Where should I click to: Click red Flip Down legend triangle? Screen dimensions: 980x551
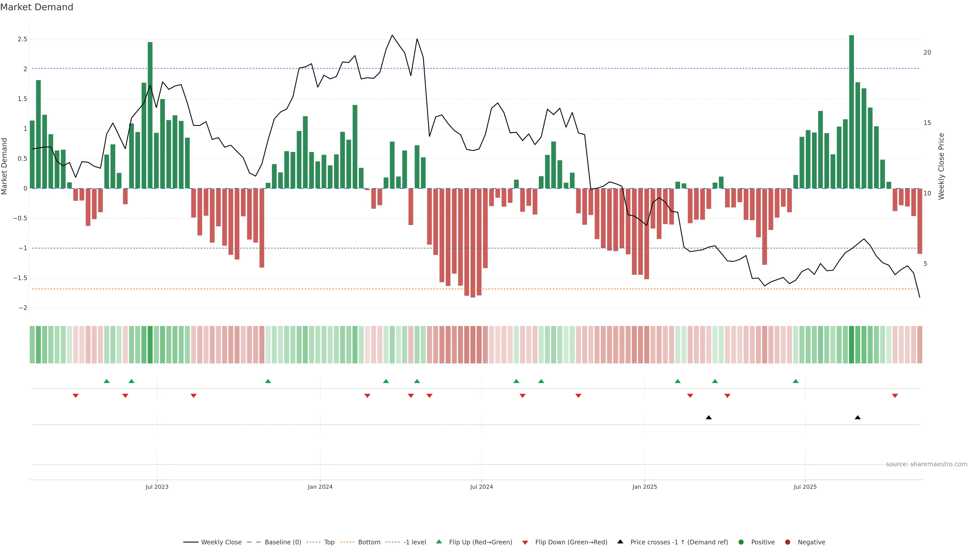point(525,543)
